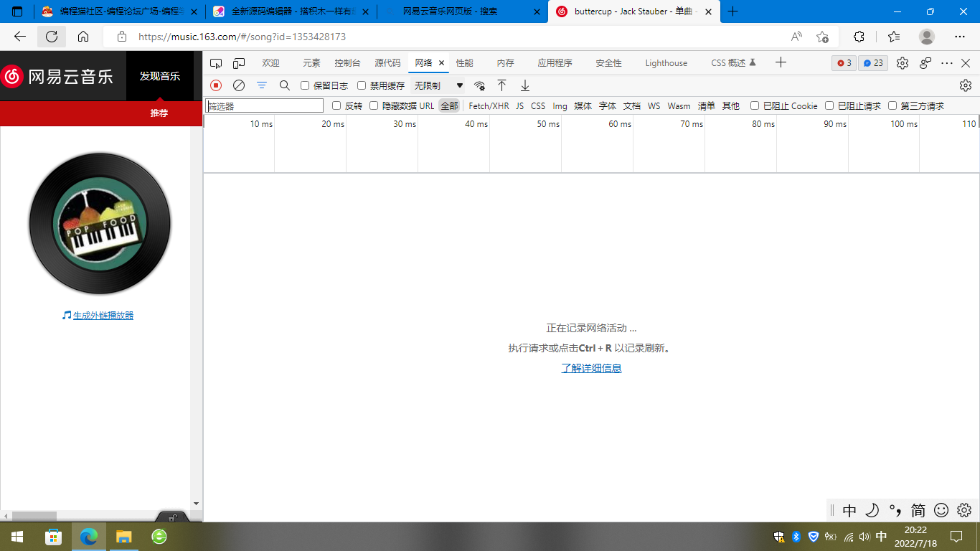Screen dimensions: 980x551
Task: Check the 已阻止请求 checkbox
Action: click(829, 105)
